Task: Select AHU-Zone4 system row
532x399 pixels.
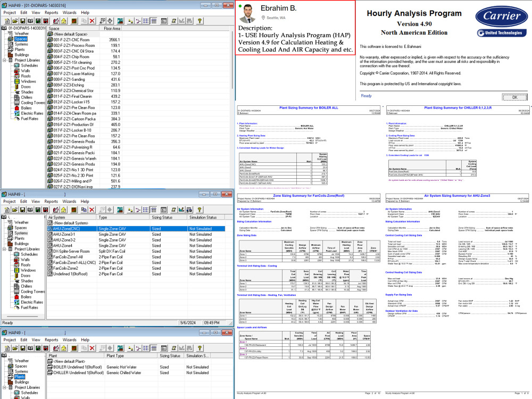Action: [136, 246]
